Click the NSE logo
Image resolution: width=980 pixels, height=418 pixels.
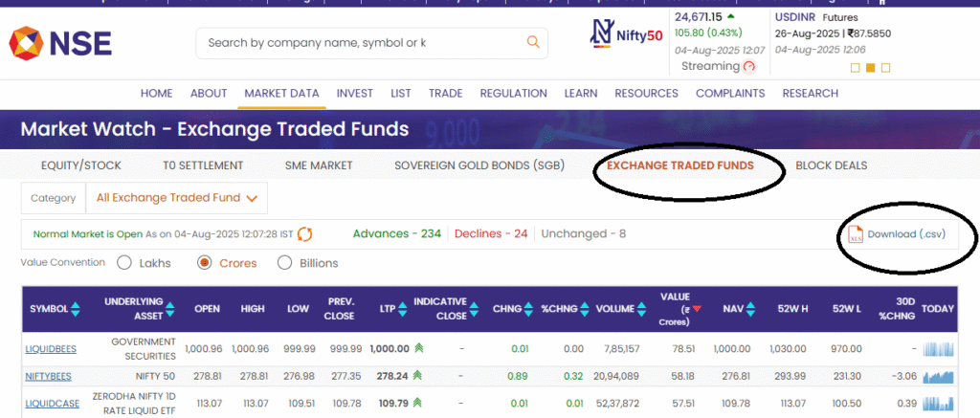coord(60,43)
